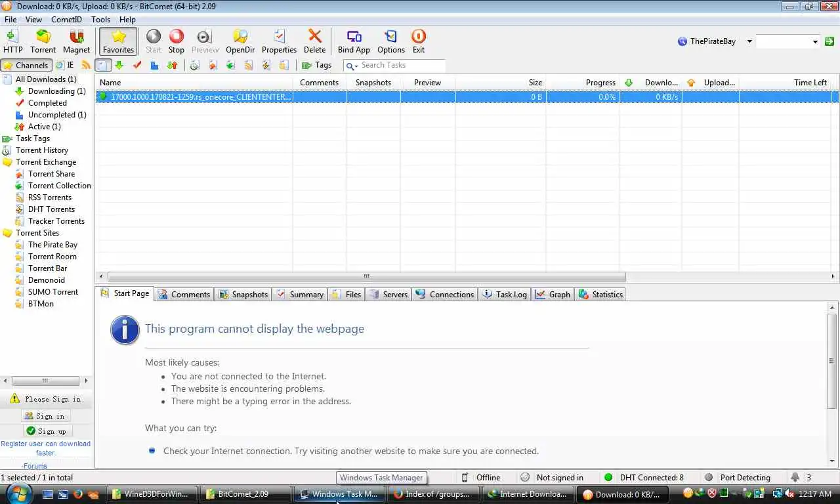Screen dimensions: 840x504
Task: Click the Exit toolbar icon
Action: (419, 41)
